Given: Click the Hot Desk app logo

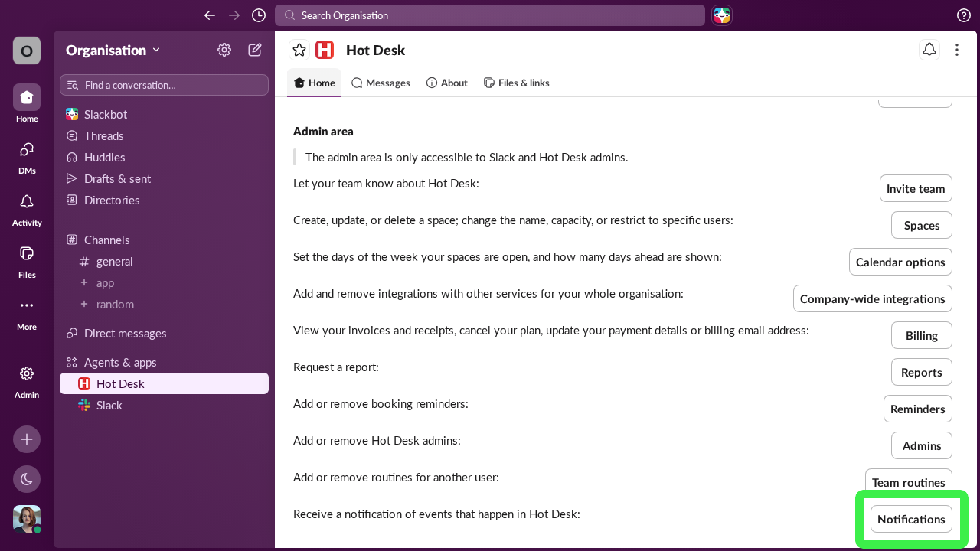Looking at the screenshot, I should [x=325, y=50].
